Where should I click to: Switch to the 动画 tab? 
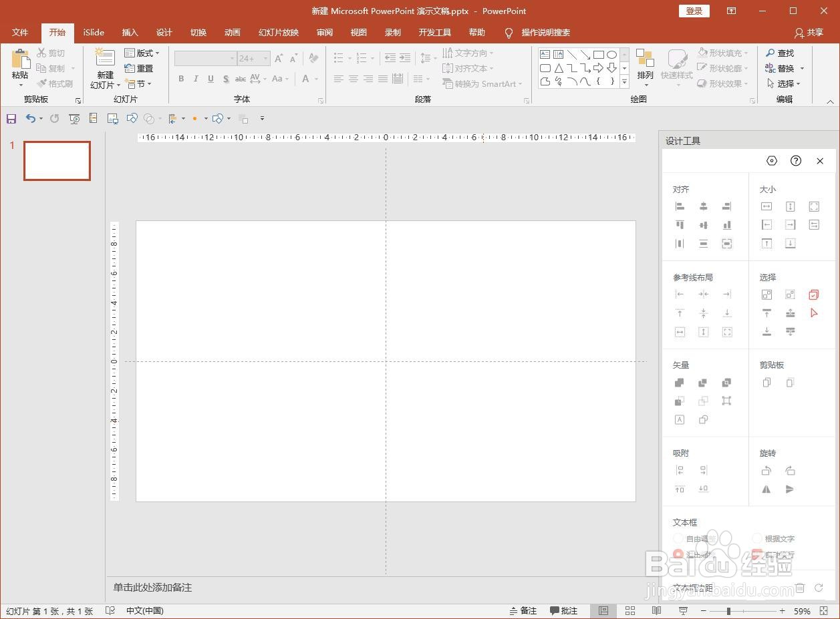232,32
